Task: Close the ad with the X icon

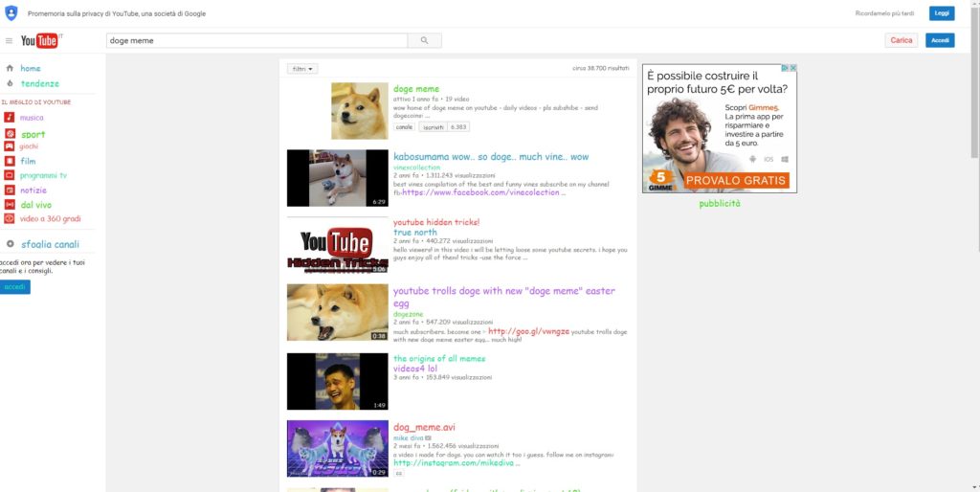Action: [x=793, y=68]
